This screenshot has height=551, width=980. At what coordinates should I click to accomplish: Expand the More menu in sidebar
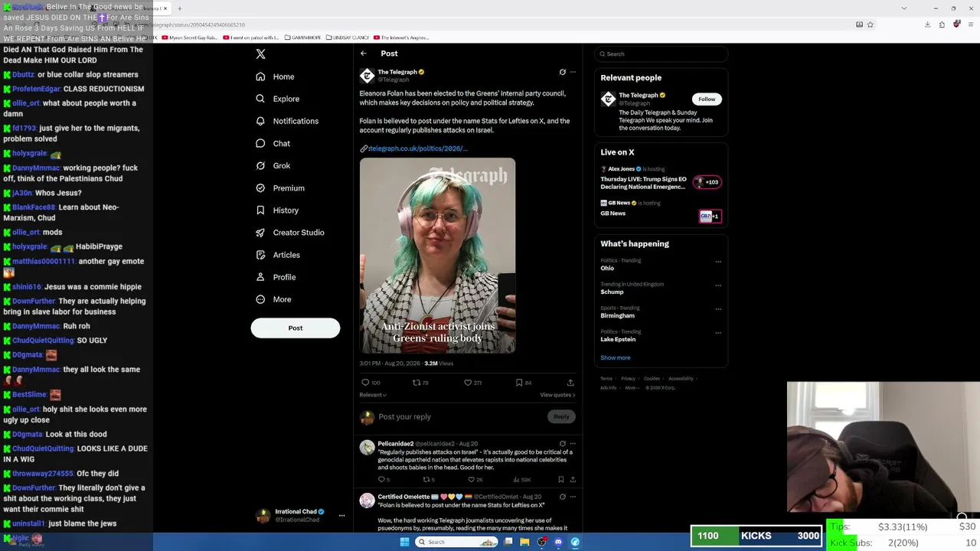pos(273,299)
